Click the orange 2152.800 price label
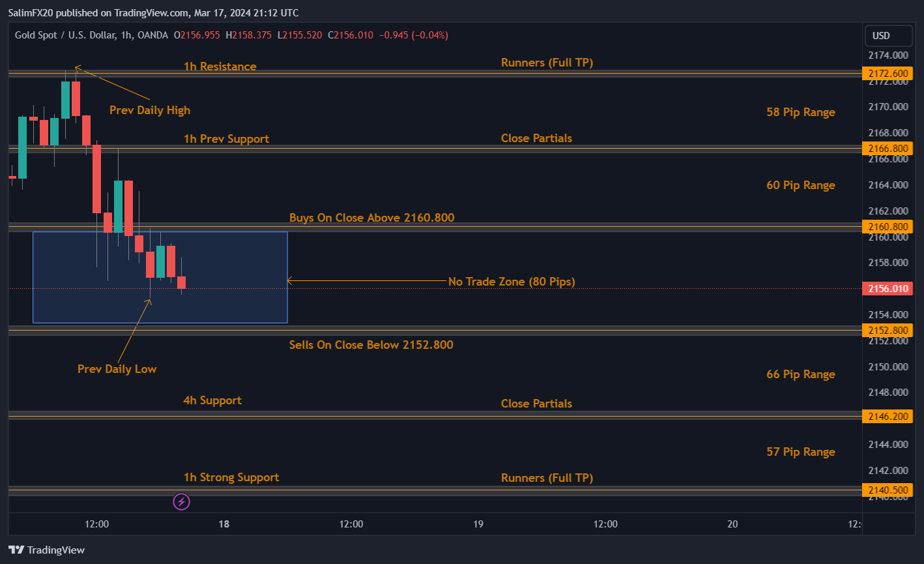Screen dimensions: 924x564 [888, 330]
